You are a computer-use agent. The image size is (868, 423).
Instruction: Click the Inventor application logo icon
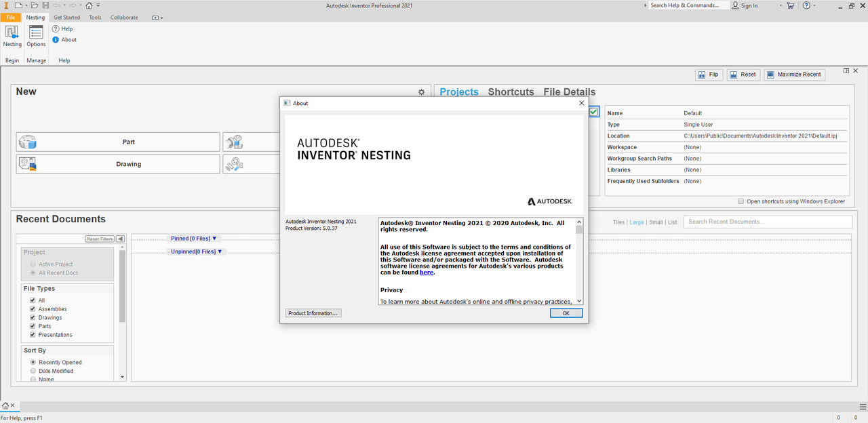(5, 5)
